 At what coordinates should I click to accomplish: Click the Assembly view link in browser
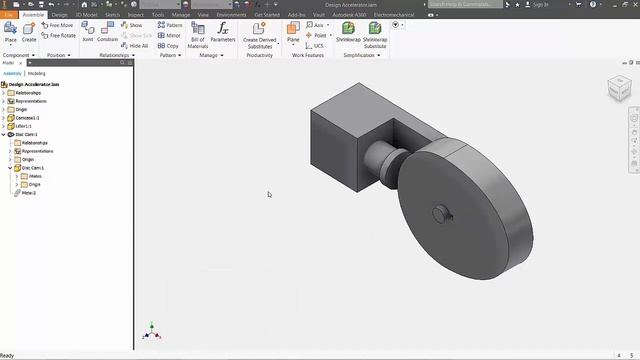point(12,73)
